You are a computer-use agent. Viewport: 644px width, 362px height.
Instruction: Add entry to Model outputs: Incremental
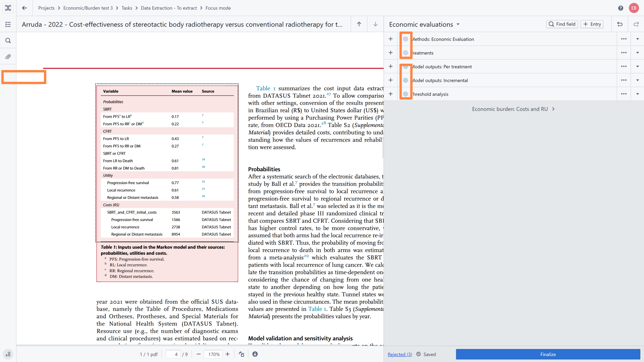click(390, 80)
